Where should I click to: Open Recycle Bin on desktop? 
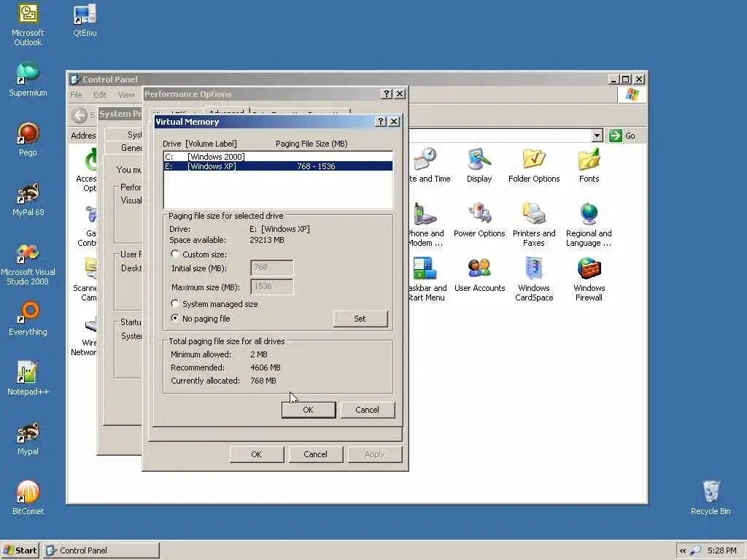click(711, 498)
